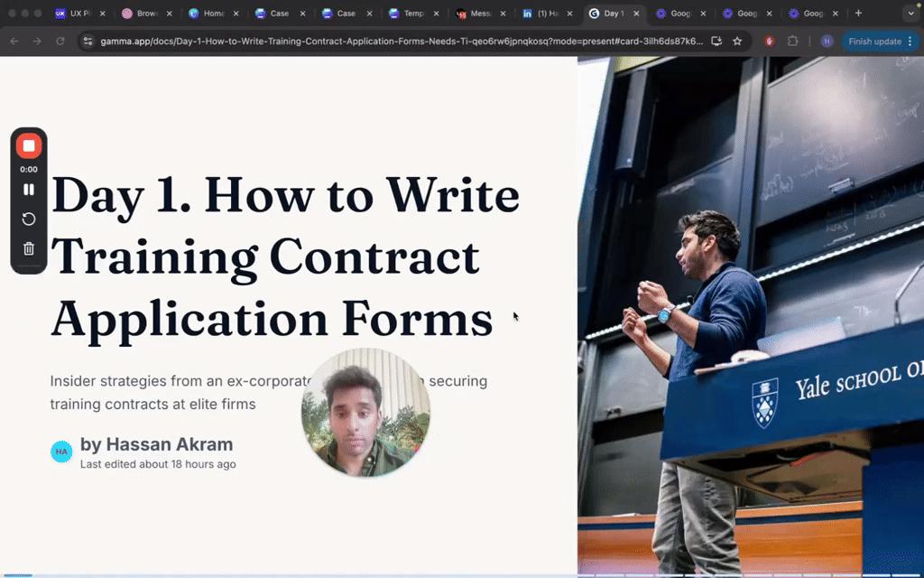
Task: Open the red recording extension icon
Action: [770, 42]
